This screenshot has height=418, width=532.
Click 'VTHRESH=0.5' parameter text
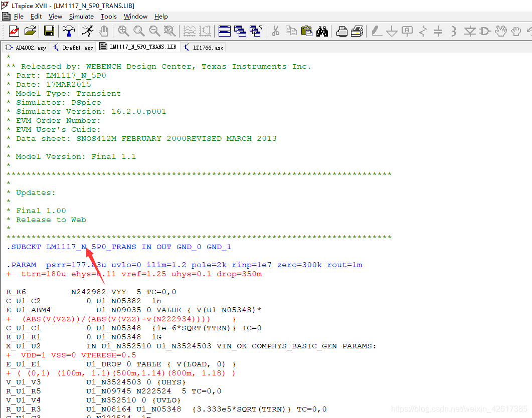pos(109,355)
